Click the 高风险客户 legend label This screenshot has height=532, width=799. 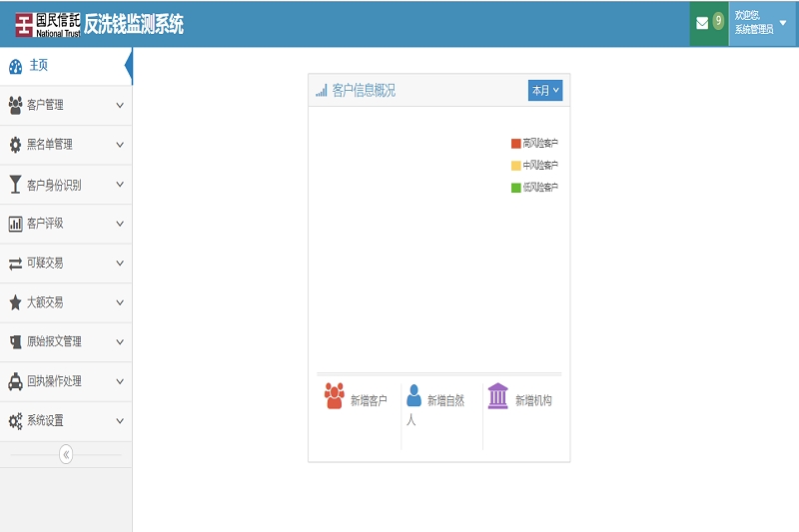540,144
